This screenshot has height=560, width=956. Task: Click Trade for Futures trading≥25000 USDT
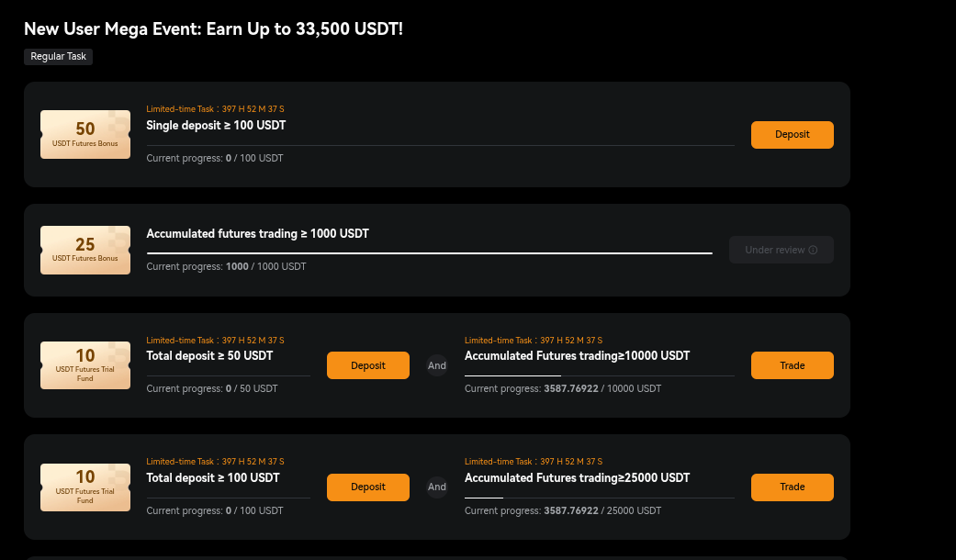[792, 487]
